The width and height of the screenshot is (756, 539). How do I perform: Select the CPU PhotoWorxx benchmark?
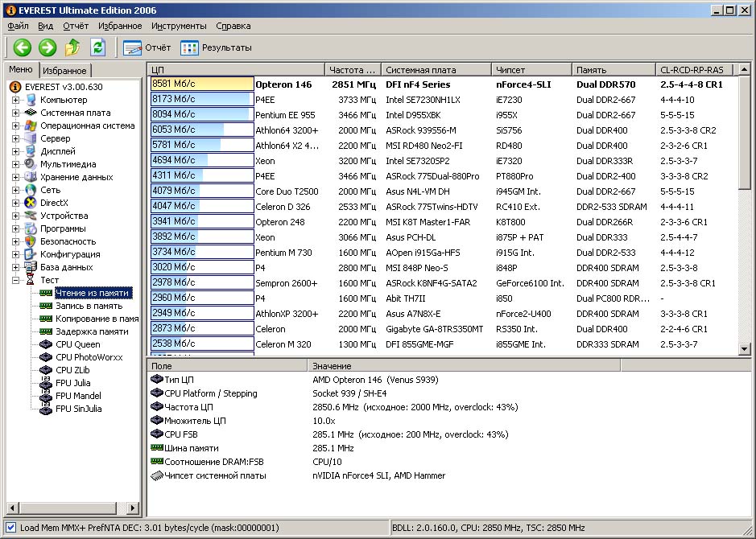(x=88, y=357)
